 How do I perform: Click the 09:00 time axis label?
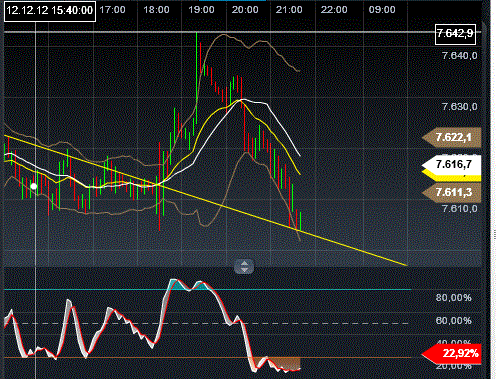tap(382, 10)
